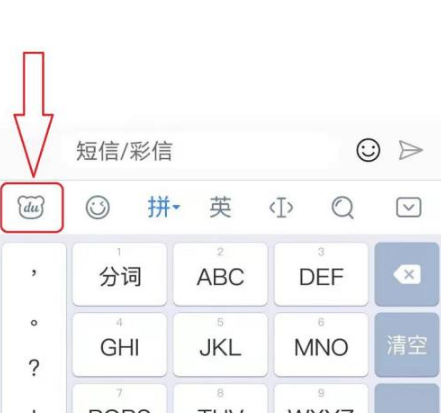Open the keyboard search icon

[343, 207]
